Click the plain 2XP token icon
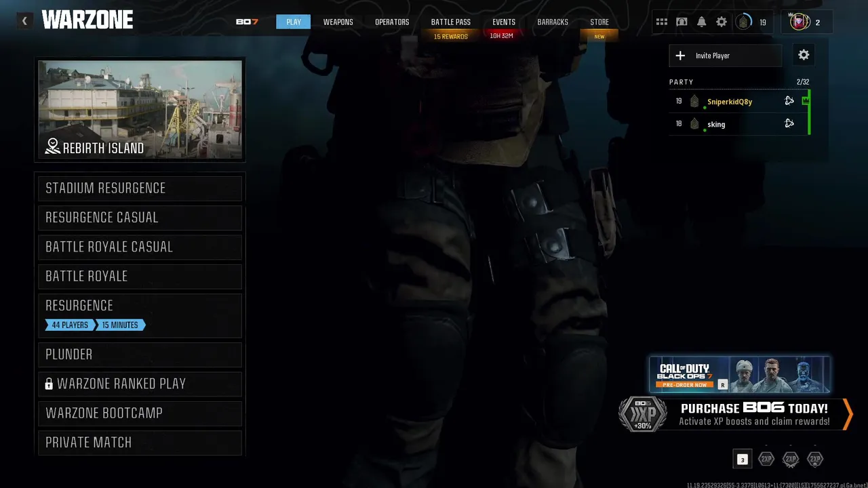 coord(766,459)
